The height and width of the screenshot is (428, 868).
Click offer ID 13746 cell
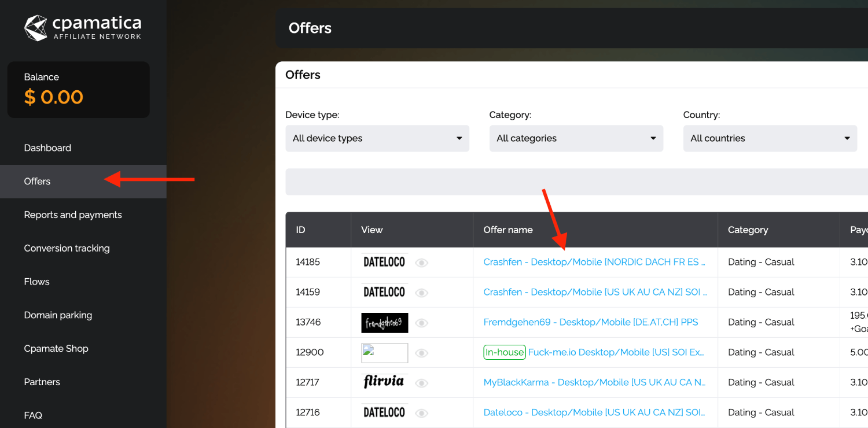point(318,322)
